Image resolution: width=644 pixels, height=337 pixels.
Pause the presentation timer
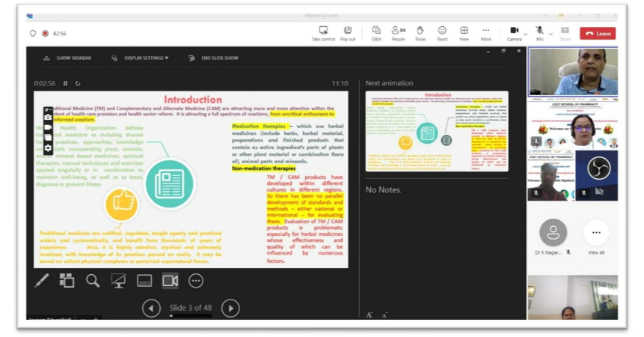click(x=65, y=84)
